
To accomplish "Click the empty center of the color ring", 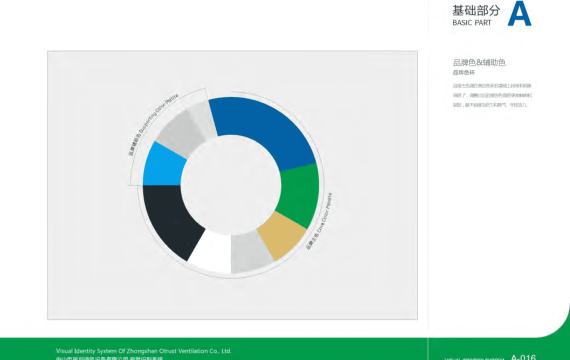I will click(231, 185).
